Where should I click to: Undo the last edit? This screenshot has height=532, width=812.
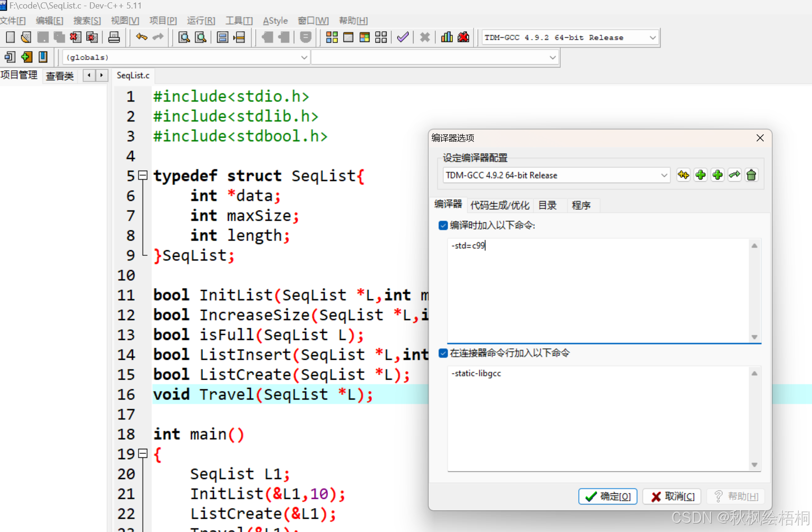pos(141,37)
